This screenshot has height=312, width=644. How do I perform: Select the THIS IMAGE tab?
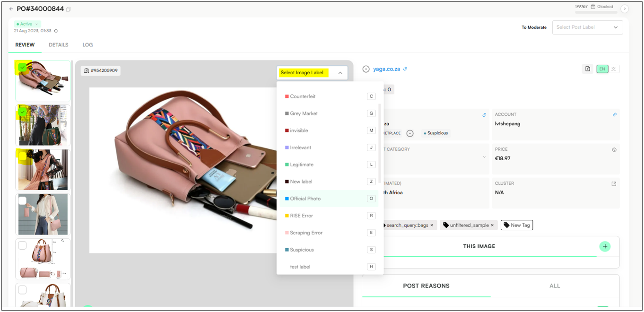pyautogui.click(x=479, y=246)
